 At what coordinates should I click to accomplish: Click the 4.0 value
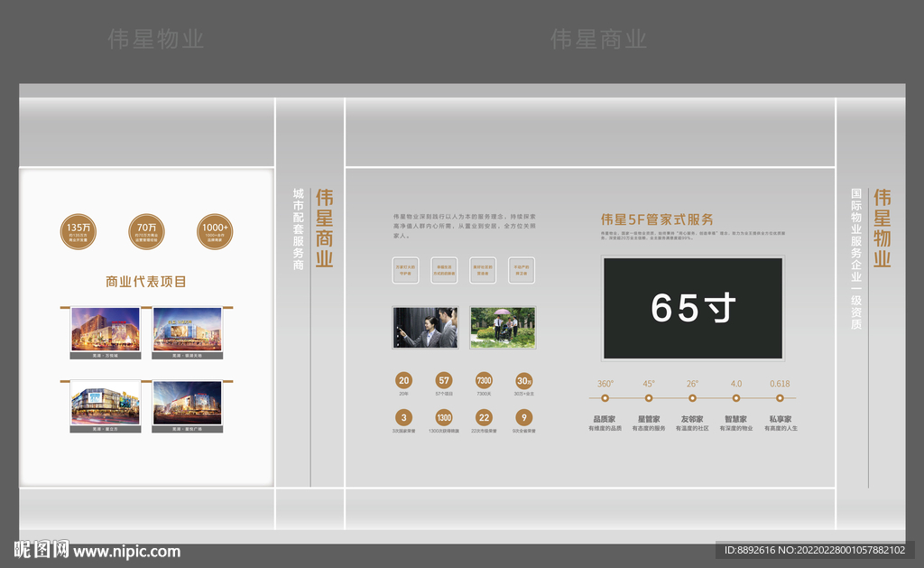click(736, 384)
